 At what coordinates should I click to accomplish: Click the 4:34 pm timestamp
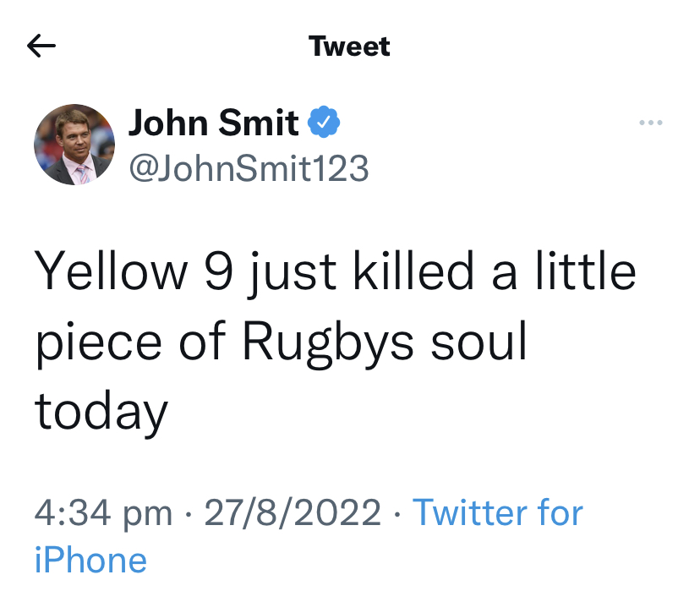click(x=104, y=512)
